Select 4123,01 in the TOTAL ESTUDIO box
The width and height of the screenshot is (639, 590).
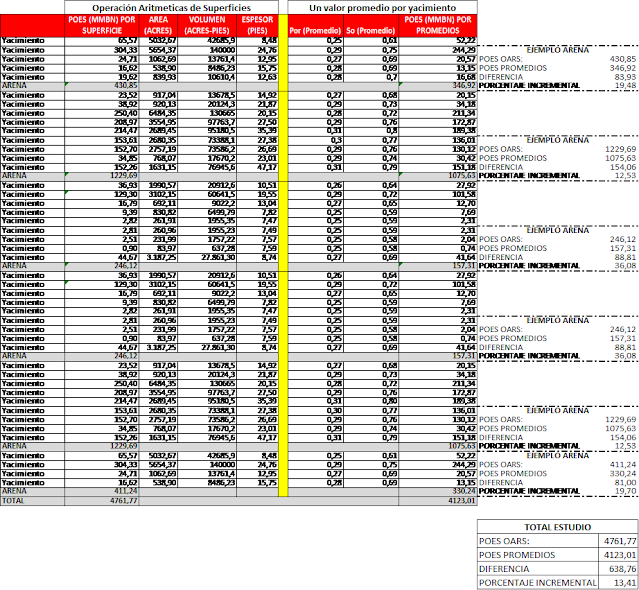pyautogui.click(x=620, y=555)
